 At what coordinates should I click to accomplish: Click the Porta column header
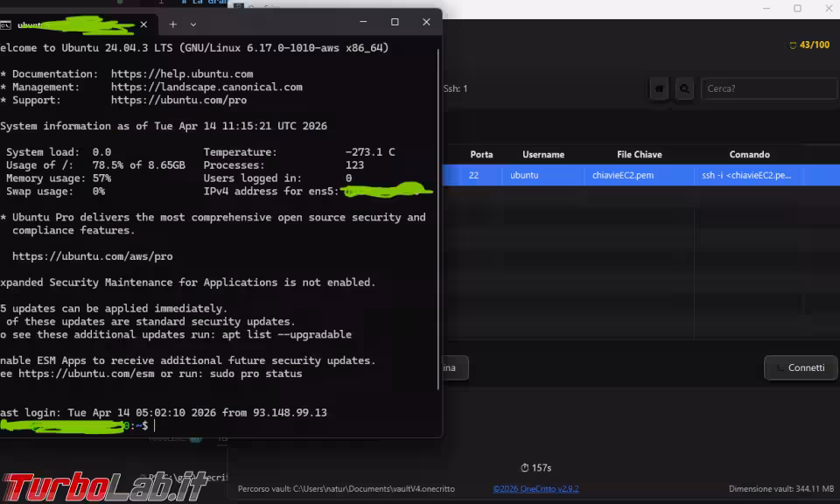(481, 154)
